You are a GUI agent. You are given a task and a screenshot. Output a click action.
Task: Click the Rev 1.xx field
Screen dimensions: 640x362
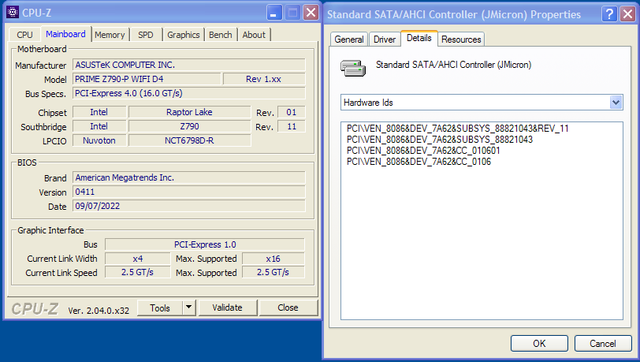click(264, 79)
